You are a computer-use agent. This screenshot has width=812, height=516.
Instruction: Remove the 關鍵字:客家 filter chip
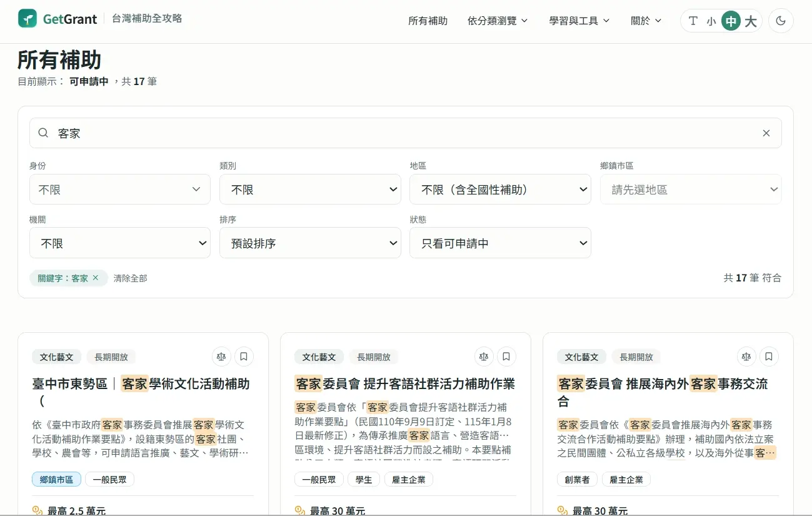96,278
